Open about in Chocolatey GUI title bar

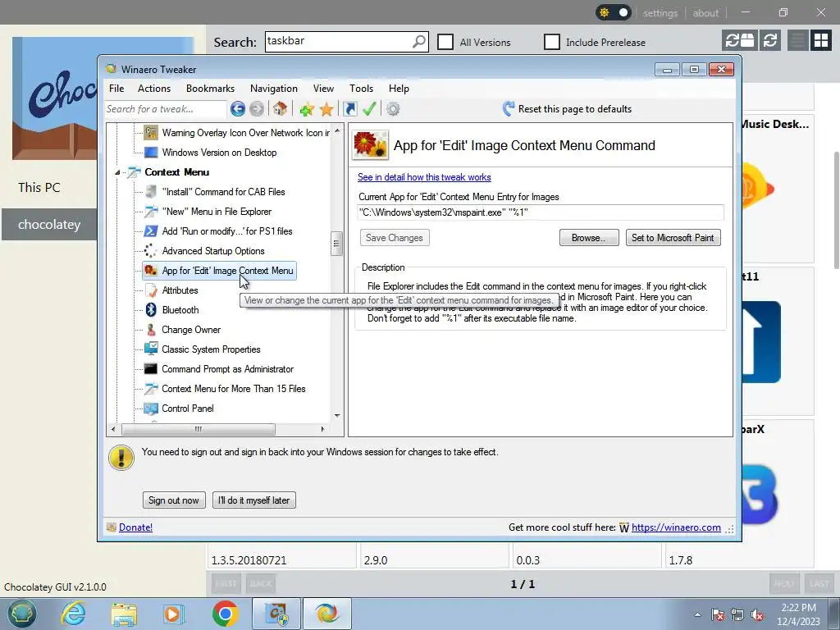click(x=705, y=13)
